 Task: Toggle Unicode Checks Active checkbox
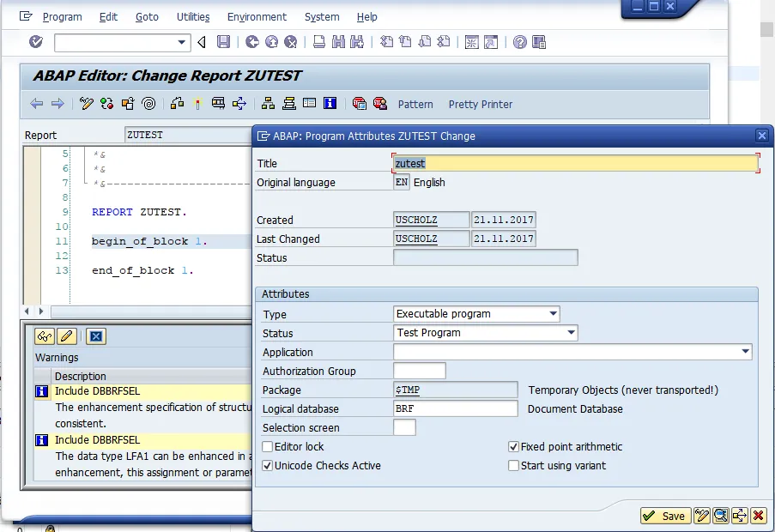tap(268, 465)
